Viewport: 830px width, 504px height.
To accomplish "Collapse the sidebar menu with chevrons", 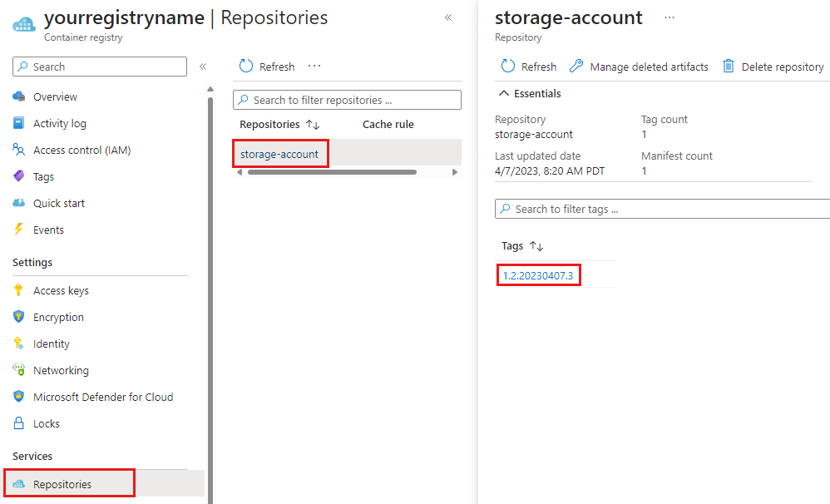I will pyautogui.click(x=203, y=67).
